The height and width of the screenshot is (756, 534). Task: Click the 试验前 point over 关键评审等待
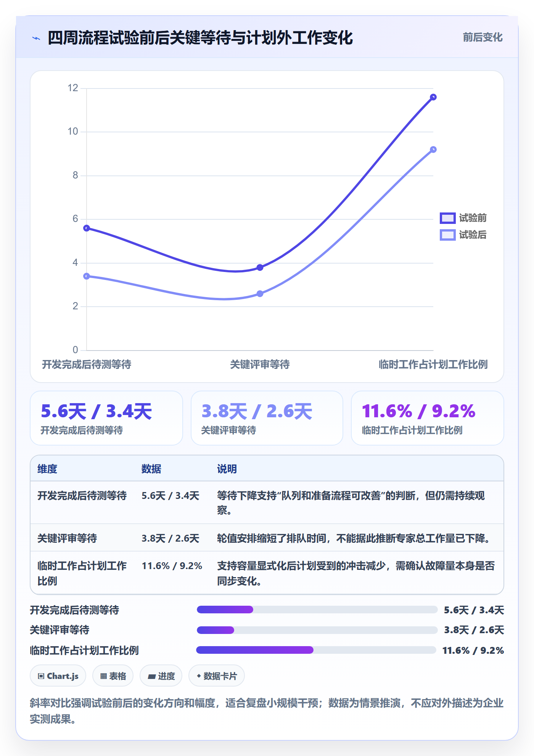[260, 267]
